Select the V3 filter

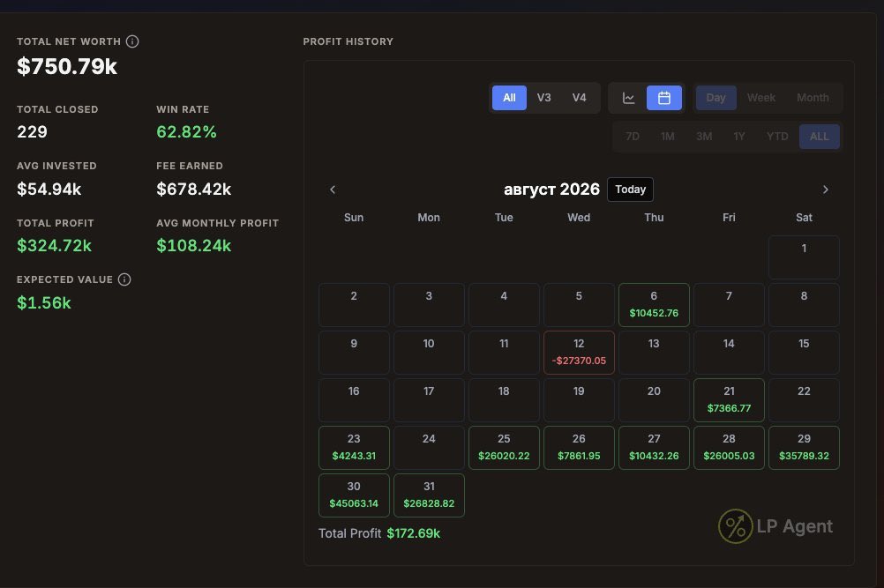pyautogui.click(x=544, y=98)
